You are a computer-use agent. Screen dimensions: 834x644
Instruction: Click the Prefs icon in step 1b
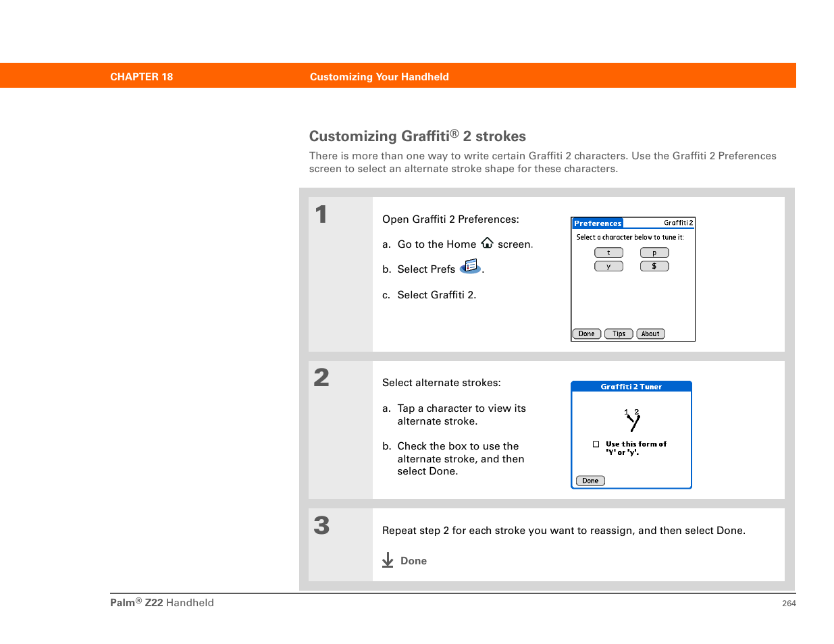tap(470, 267)
